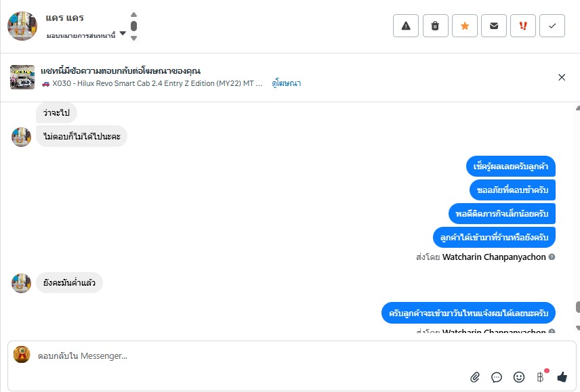Open the Hilux Revo ad thumbnail
This screenshot has width=580, height=392.
pyautogui.click(x=22, y=77)
